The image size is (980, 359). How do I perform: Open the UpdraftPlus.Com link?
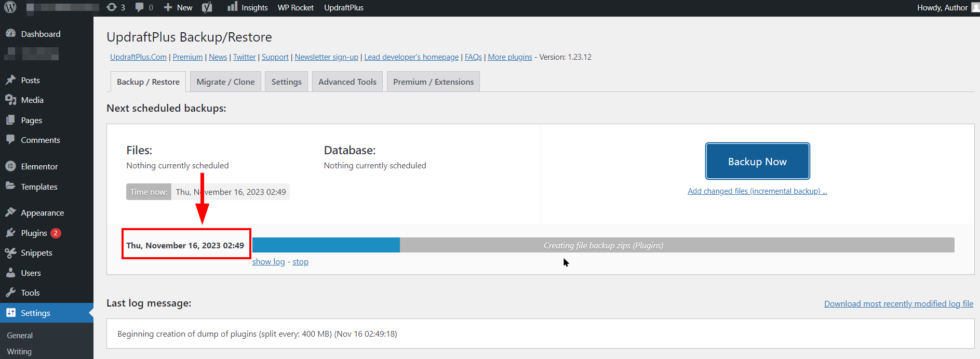point(138,57)
